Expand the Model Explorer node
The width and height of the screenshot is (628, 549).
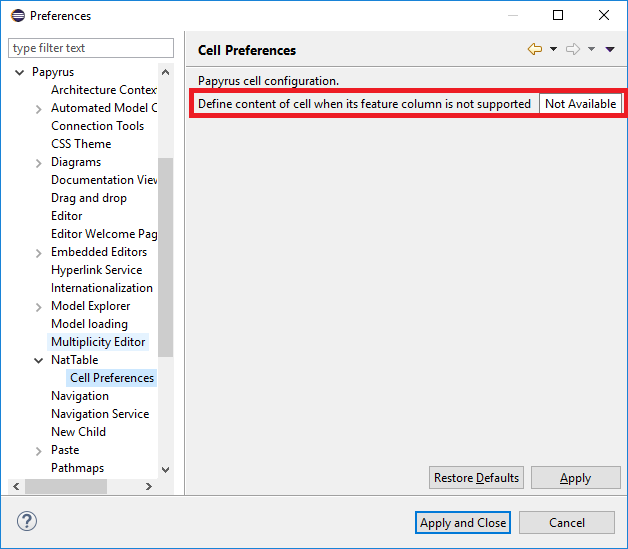click(x=38, y=307)
